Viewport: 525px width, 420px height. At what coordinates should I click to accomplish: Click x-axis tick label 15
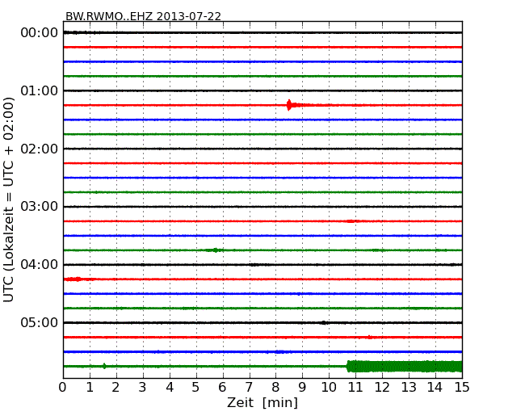point(462,388)
